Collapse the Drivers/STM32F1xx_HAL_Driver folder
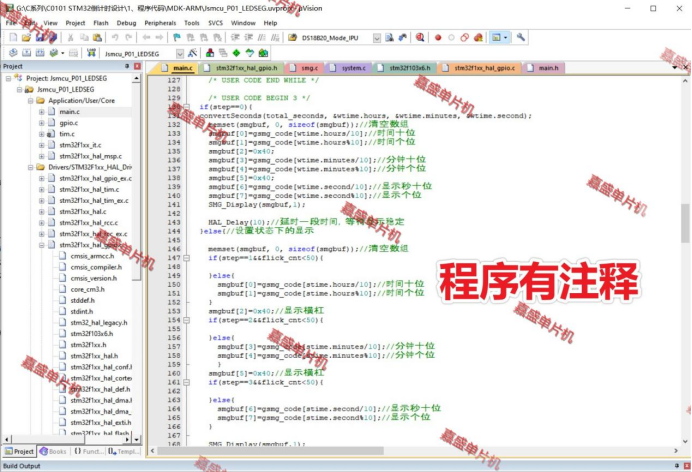 [30, 167]
